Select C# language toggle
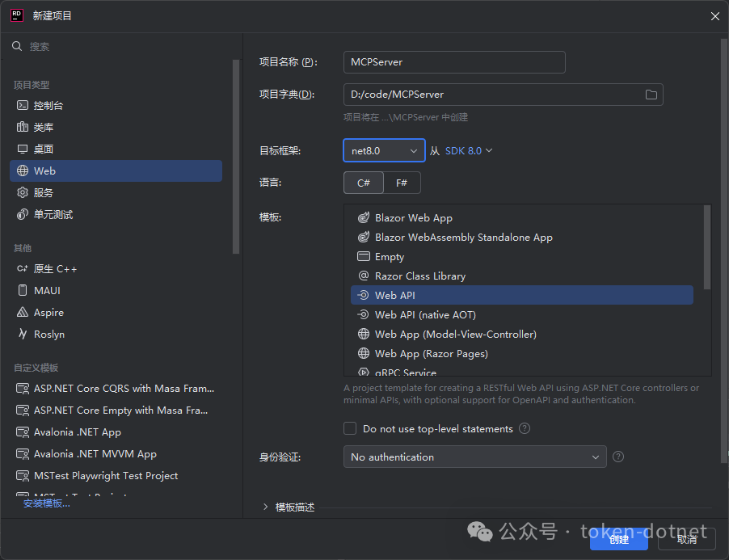 click(x=364, y=183)
